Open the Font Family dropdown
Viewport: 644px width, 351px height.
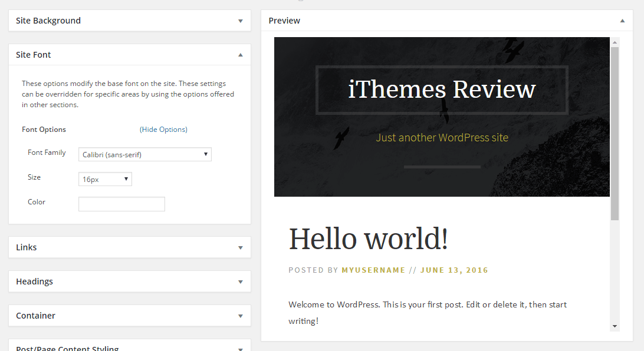[145, 154]
